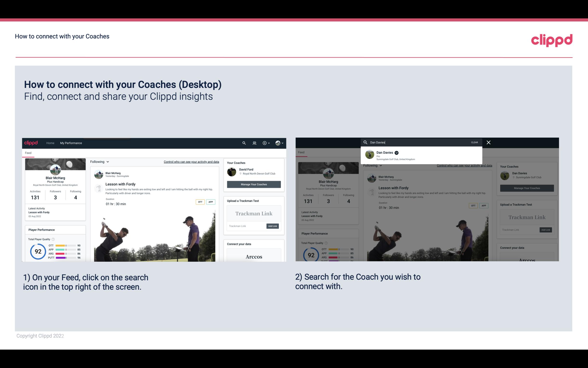This screenshot has height=368, width=588.
Task: Click the 'Home' menu item in navbar
Action: click(50, 143)
